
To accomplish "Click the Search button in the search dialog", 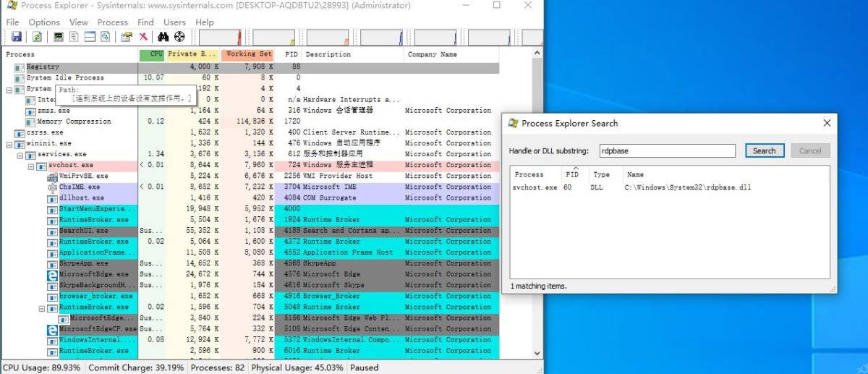I will click(764, 150).
